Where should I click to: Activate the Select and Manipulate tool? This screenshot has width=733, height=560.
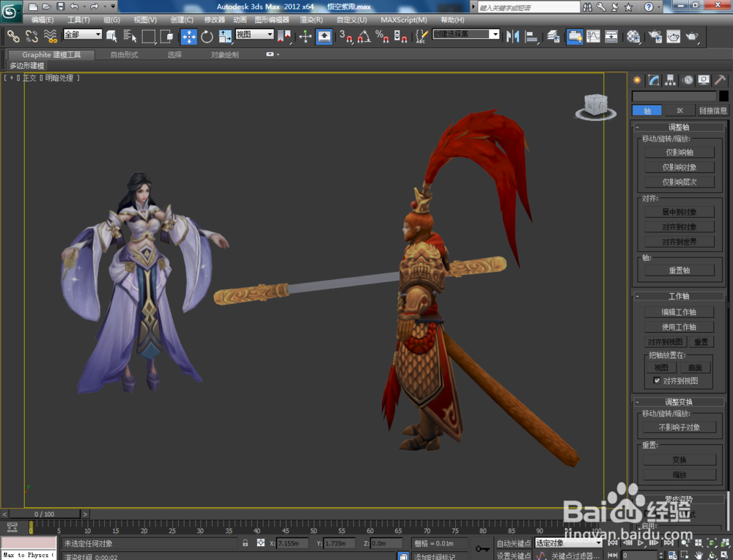point(305,36)
